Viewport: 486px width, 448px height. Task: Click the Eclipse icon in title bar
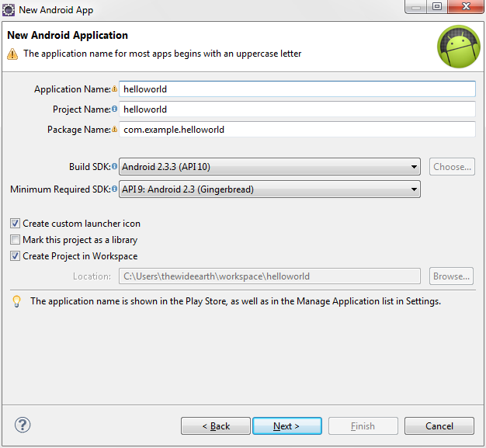9,10
